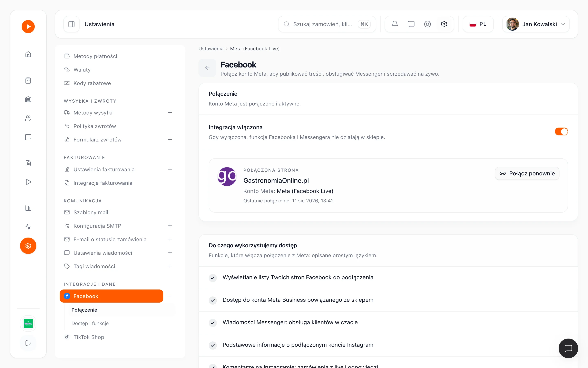Viewport: 588px width, 368px height.
Task: Click the Połącz ponownie button
Action: [x=527, y=173]
